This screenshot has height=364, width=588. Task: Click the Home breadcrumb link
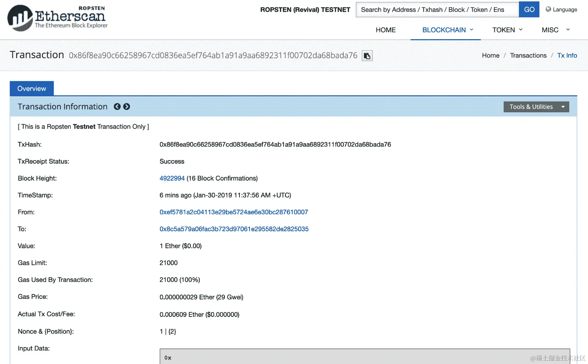coord(490,55)
